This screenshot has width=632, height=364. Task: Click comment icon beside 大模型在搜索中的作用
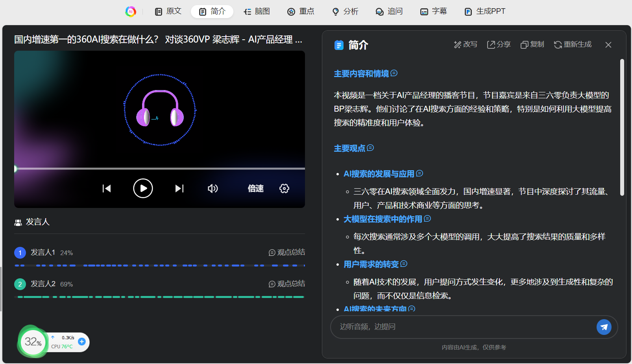(427, 219)
